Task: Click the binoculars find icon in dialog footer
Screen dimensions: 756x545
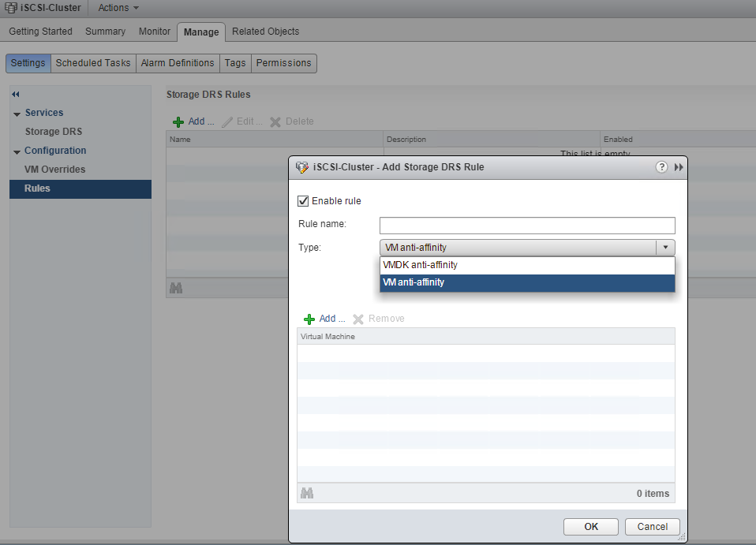Action: coord(307,493)
